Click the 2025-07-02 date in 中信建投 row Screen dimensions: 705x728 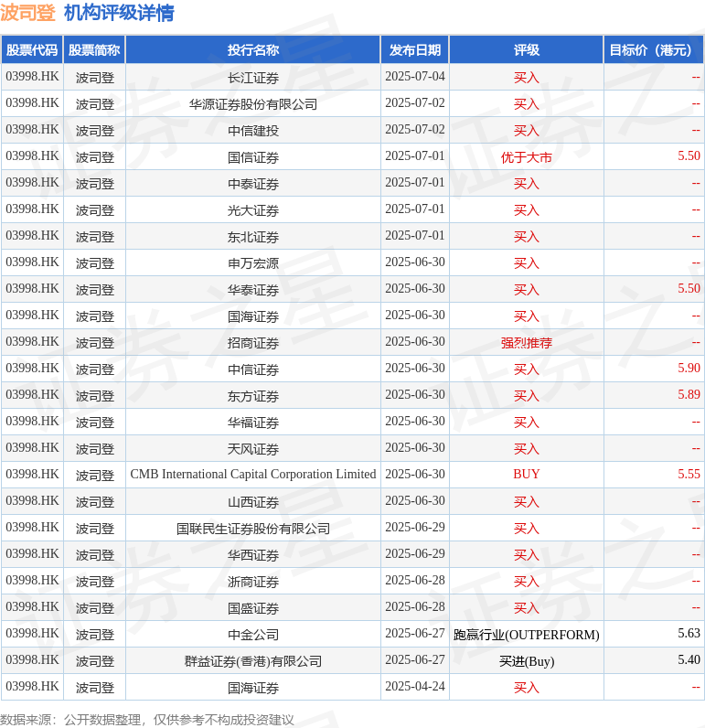(415, 129)
